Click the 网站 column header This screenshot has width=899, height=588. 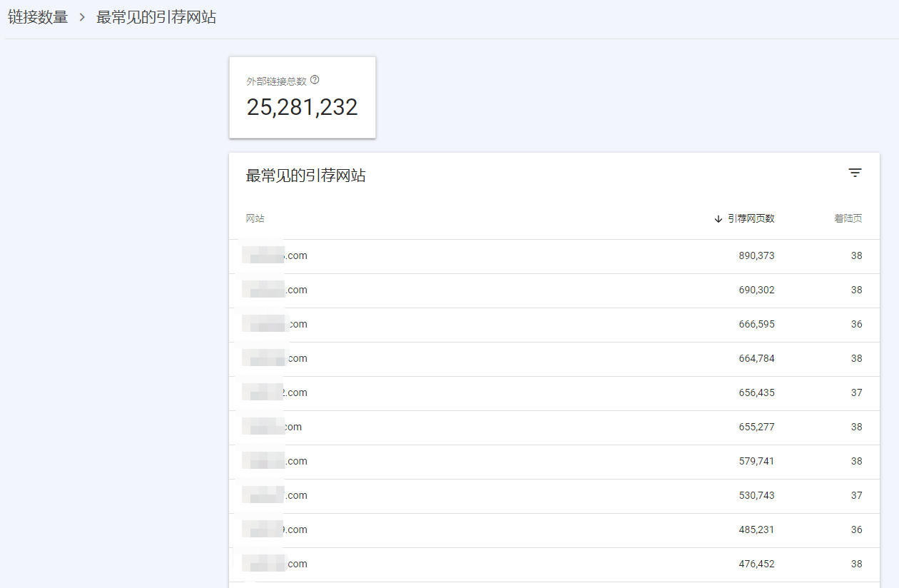pyautogui.click(x=255, y=218)
